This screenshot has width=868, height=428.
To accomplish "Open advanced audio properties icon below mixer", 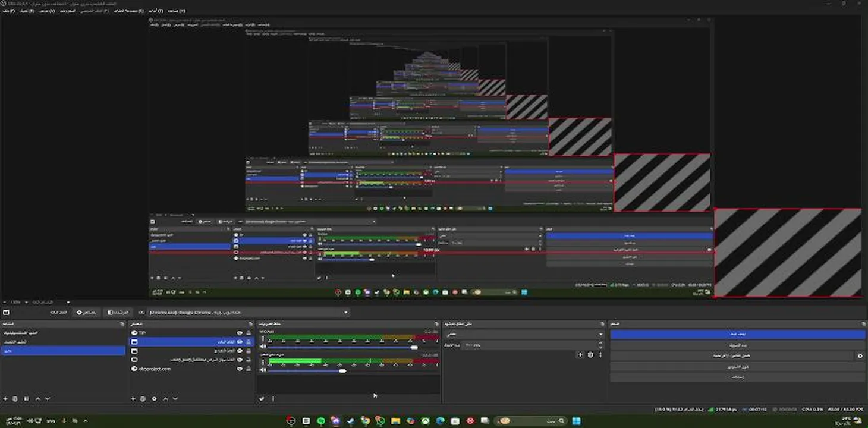I will [x=262, y=399].
